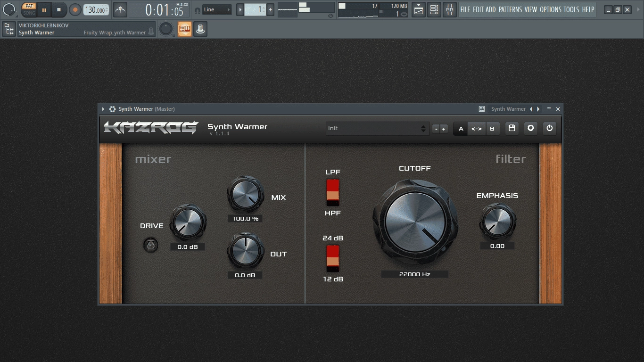Copy settings with the <-> button
The width and height of the screenshot is (644, 362).
pyautogui.click(x=477, y=129)
